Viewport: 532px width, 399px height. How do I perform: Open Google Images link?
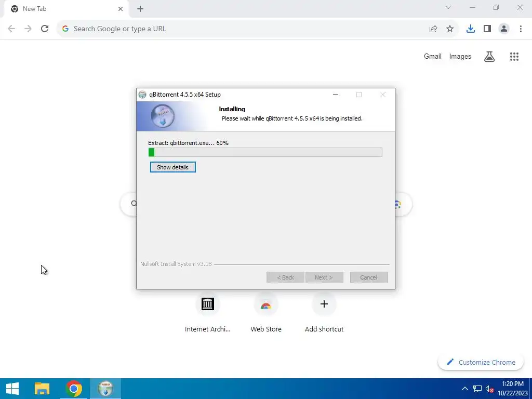[460, 56]
